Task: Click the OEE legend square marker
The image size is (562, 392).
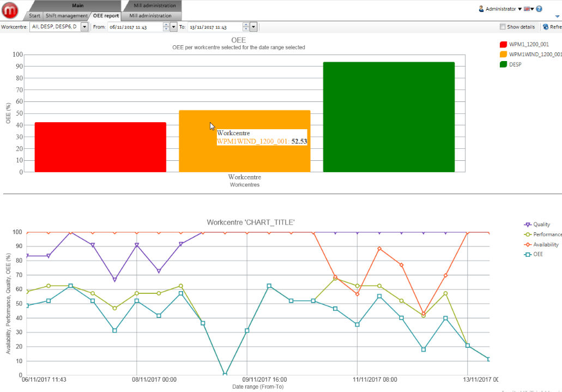Action: pyautogui.click(x=527, y=255)
